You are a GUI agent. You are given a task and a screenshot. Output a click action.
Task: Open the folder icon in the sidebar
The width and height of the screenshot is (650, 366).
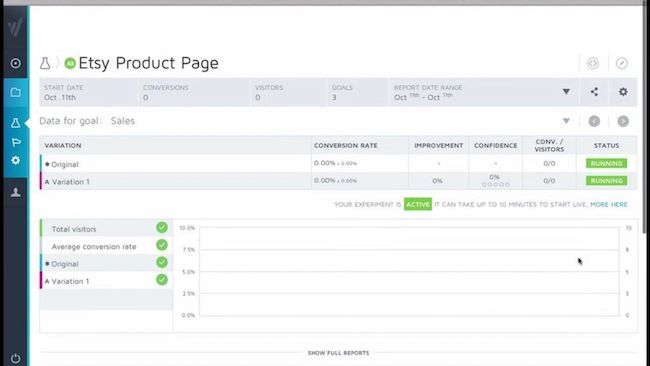[16, 92]
